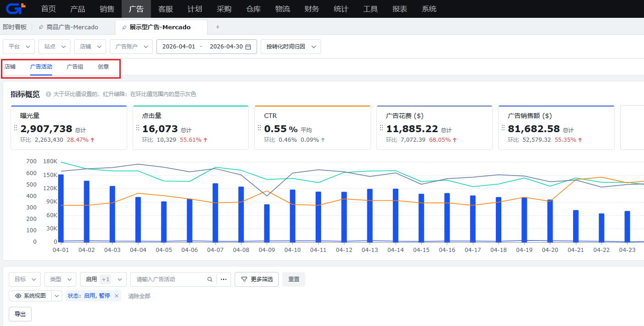Select the 点击量 metric card
The height and width of the screenshot is (326, 644).
pos(191,128)
